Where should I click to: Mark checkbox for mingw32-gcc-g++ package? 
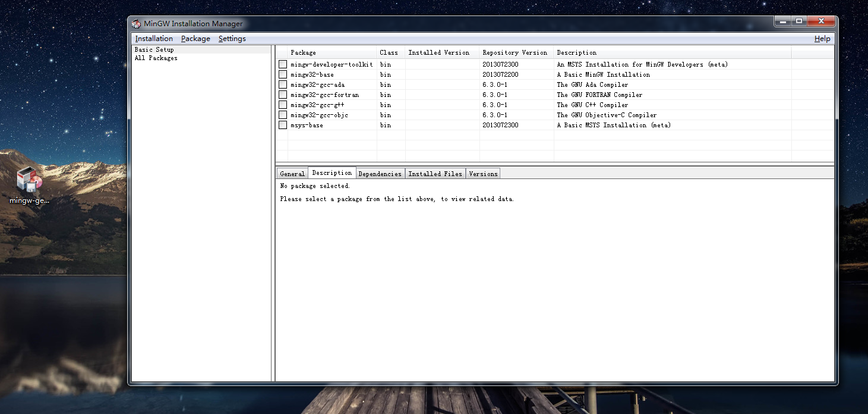coord(283,105)
